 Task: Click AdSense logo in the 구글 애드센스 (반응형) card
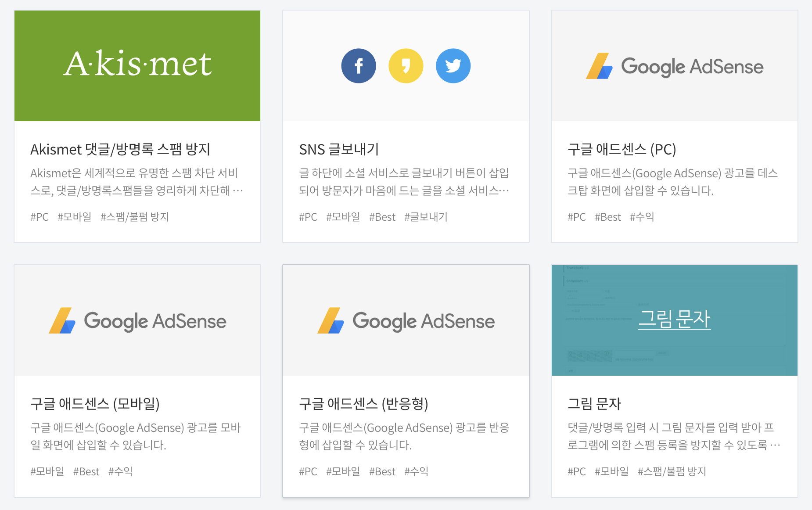coord(406,321)
